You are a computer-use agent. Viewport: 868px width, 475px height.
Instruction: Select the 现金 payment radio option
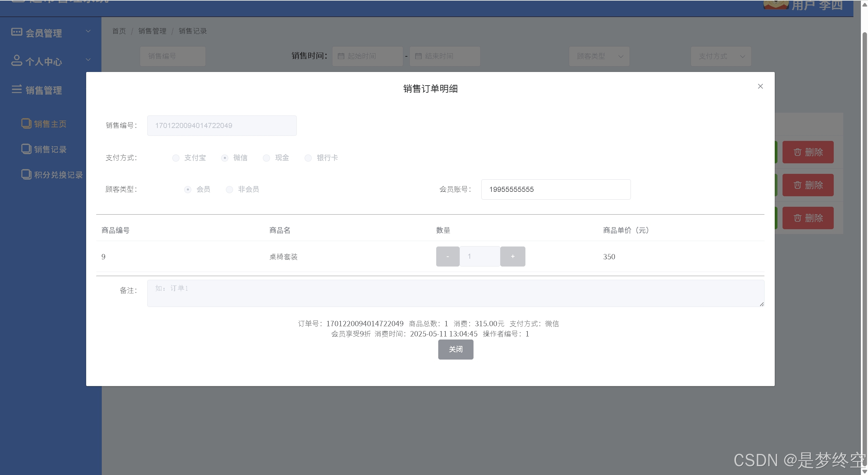click(267, 158)
